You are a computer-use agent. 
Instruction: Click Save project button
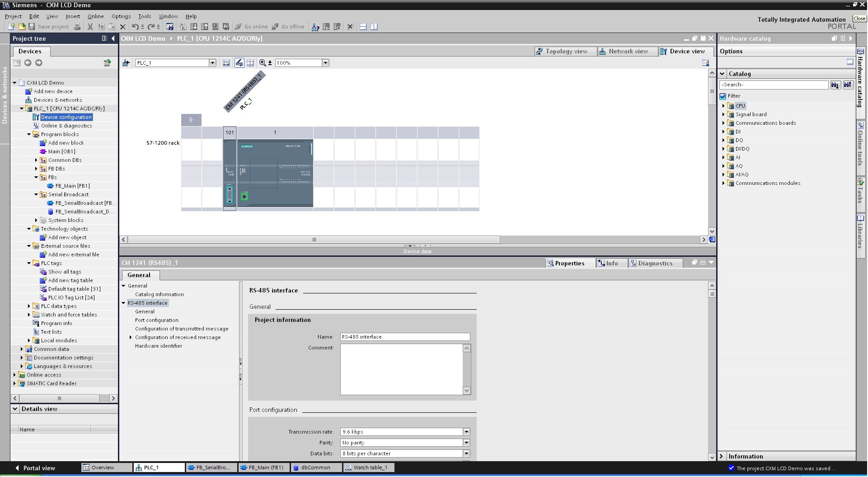[x=49, y=27]
